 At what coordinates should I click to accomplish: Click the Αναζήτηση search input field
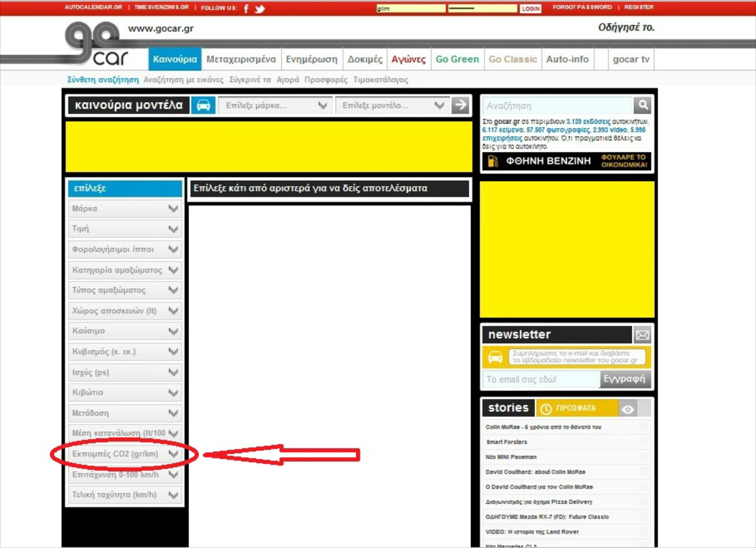tap(557, 106)
